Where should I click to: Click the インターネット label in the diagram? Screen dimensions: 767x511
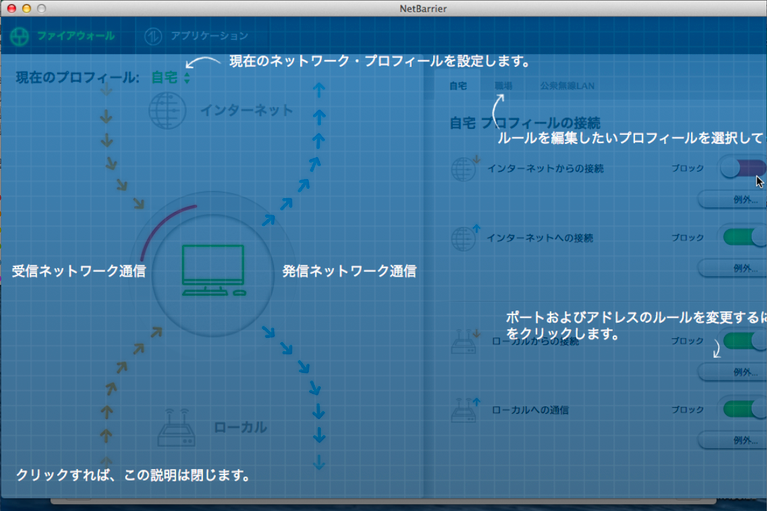[247, 111]
